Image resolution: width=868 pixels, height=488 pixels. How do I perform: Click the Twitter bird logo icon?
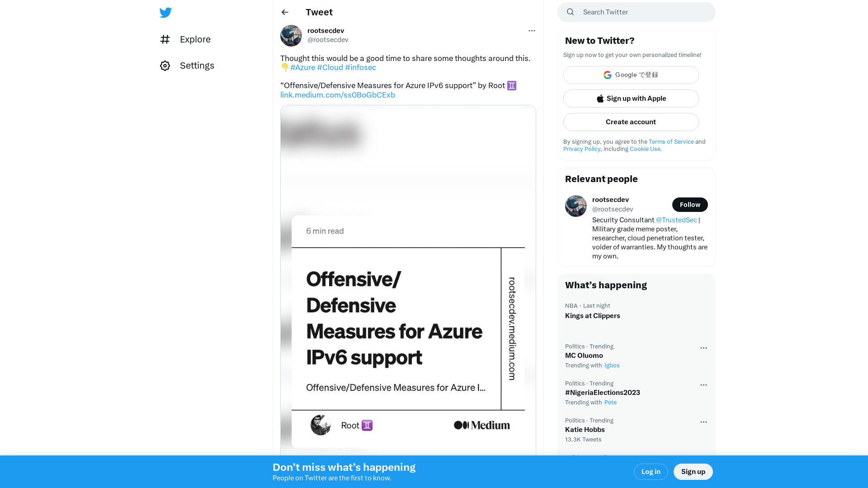tap(166, 13)
